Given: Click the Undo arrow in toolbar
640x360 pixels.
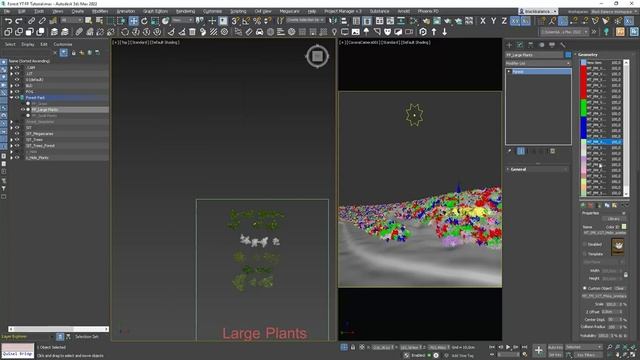Looking at the screenshot, I should 8,20.
